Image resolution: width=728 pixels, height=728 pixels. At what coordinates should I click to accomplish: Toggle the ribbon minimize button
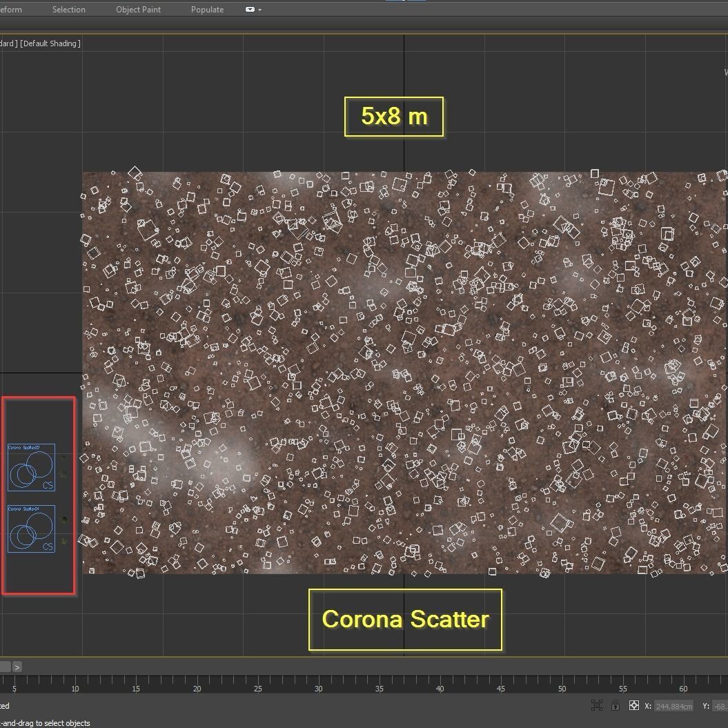250,9
